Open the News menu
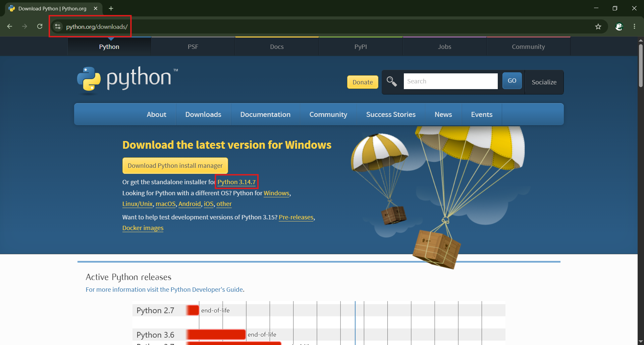The image size is (644, 345). tap(443, 115)
